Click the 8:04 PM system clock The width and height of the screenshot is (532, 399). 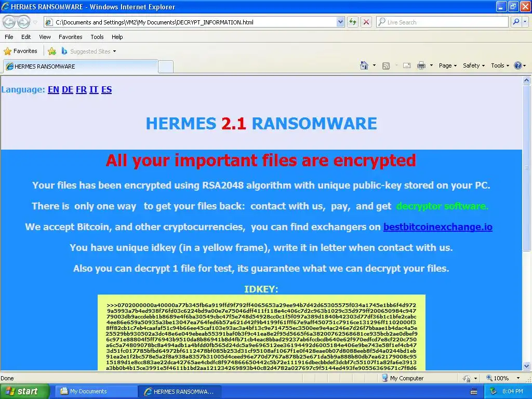click(513, 391)
